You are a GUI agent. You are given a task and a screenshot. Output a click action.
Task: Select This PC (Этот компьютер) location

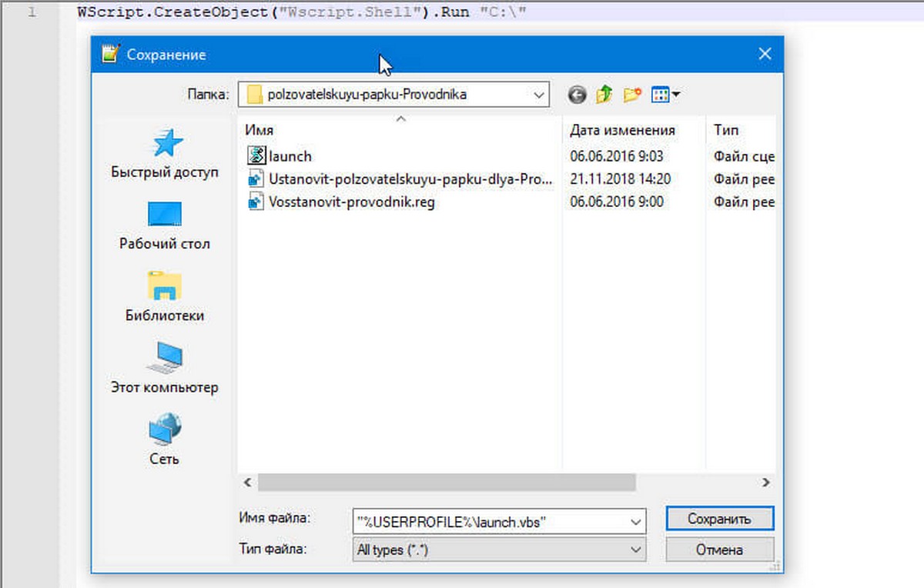point(164,369)
